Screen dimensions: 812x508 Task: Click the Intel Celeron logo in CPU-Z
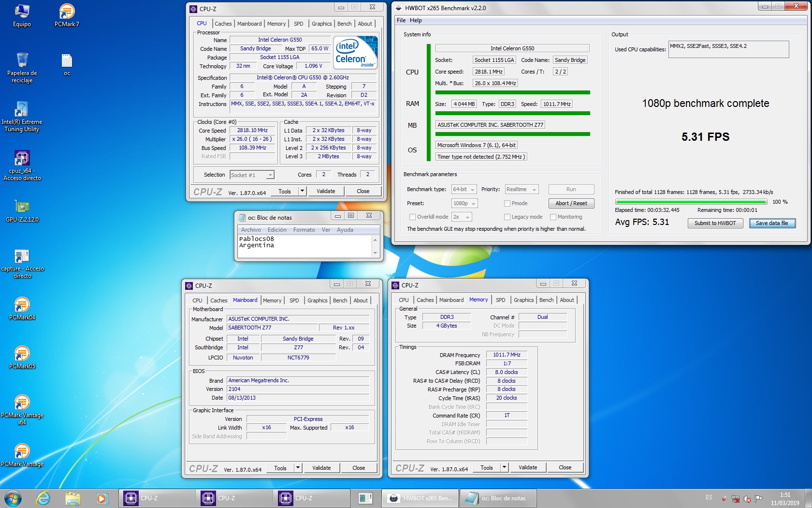[x=355, y=53]
